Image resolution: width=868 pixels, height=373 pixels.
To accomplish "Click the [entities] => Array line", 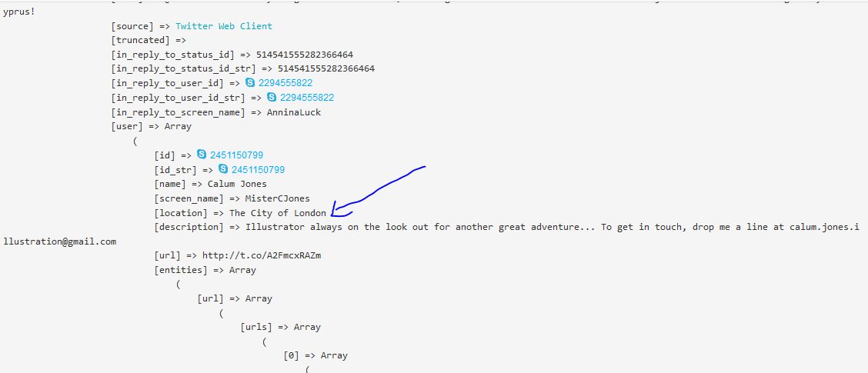I will [205, 270].
